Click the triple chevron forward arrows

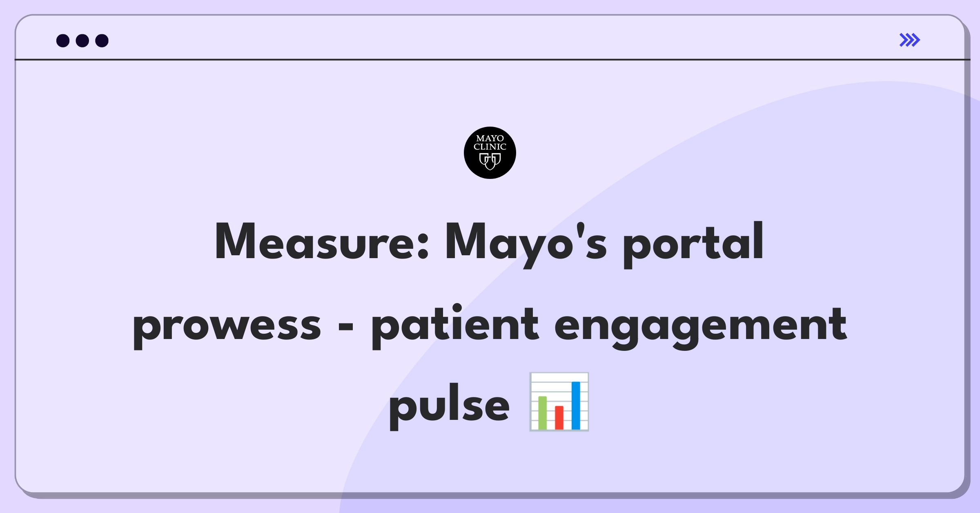[x=910, y=40]
